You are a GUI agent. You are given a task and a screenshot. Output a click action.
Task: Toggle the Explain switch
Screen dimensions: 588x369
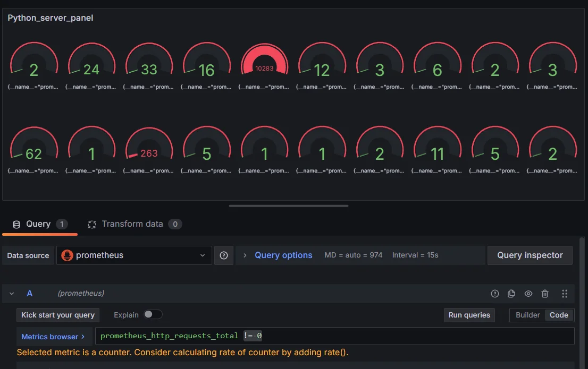[153, 315]
